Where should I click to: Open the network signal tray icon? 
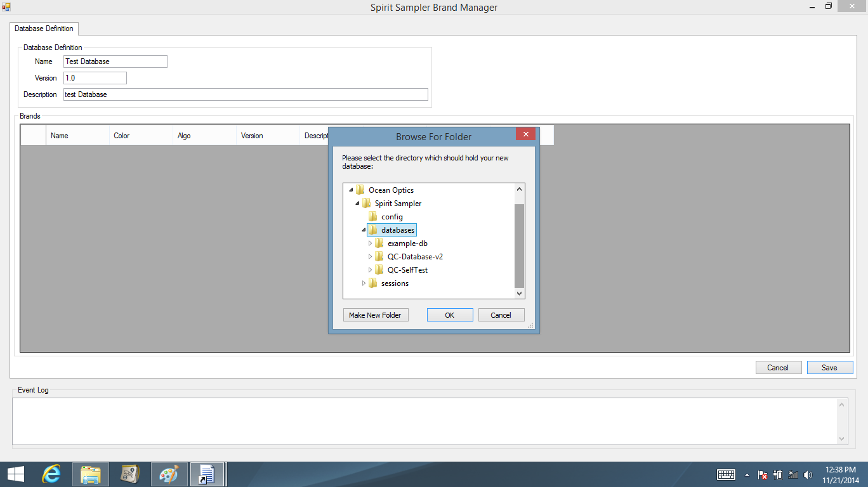coord(793,475)
